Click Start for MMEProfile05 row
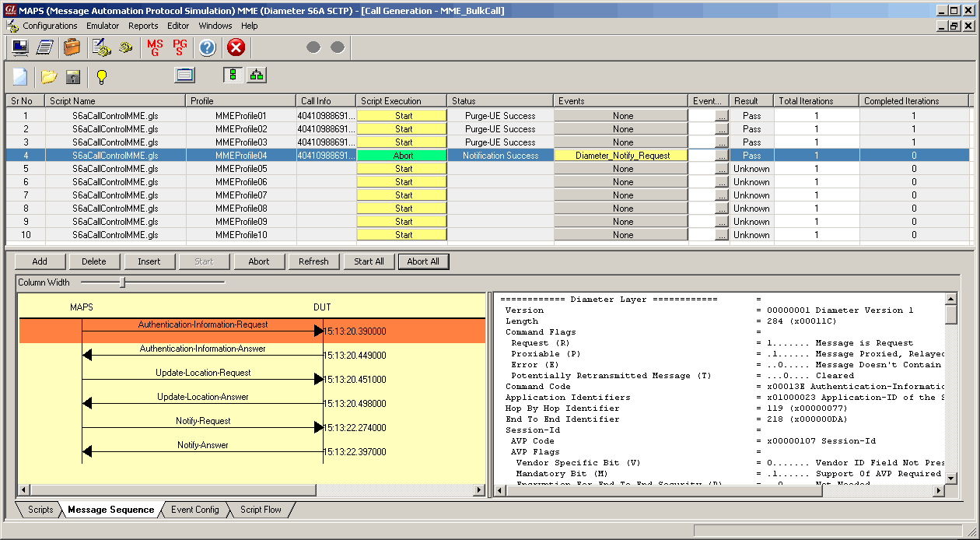 (403, 169)
